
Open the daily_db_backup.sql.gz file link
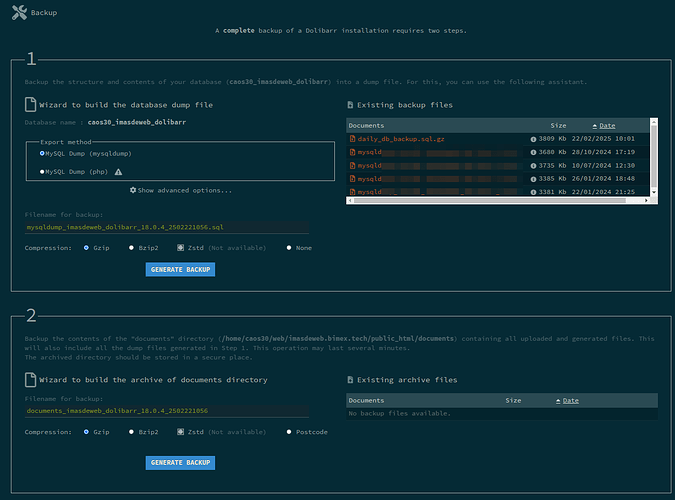(x=401, y=139)
